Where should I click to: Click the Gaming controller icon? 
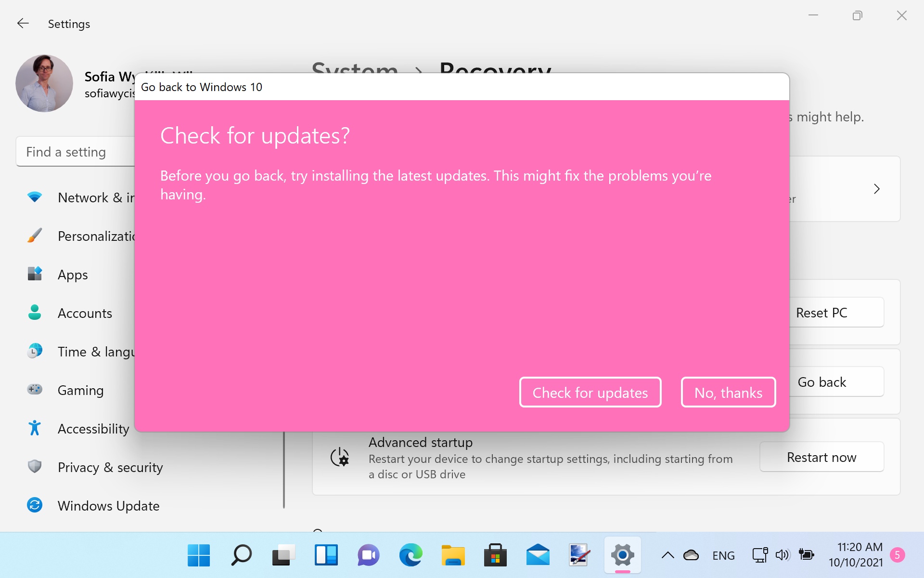35,389
